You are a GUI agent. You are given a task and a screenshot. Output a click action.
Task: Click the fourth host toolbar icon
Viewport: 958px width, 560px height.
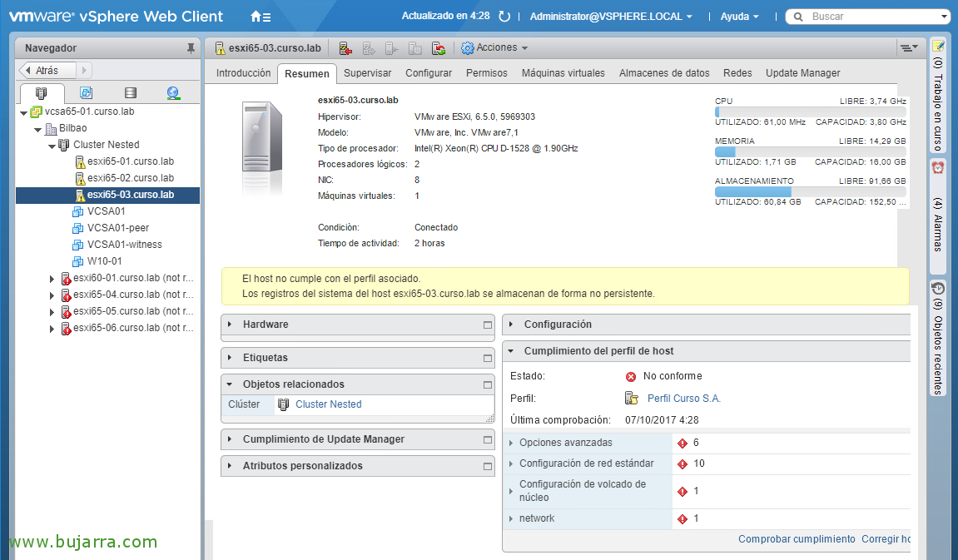coord(414,48)
